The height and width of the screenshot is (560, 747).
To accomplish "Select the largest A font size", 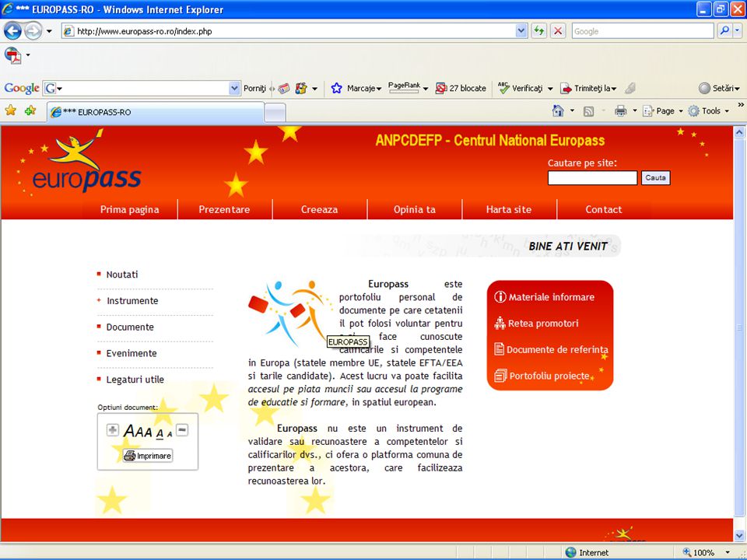I will click(x=130, y=432).
